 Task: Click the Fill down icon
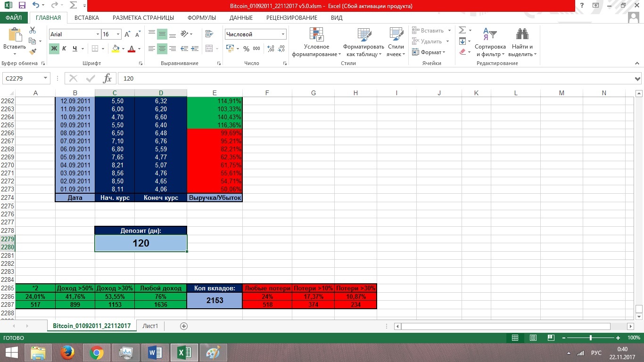point(462,41)
